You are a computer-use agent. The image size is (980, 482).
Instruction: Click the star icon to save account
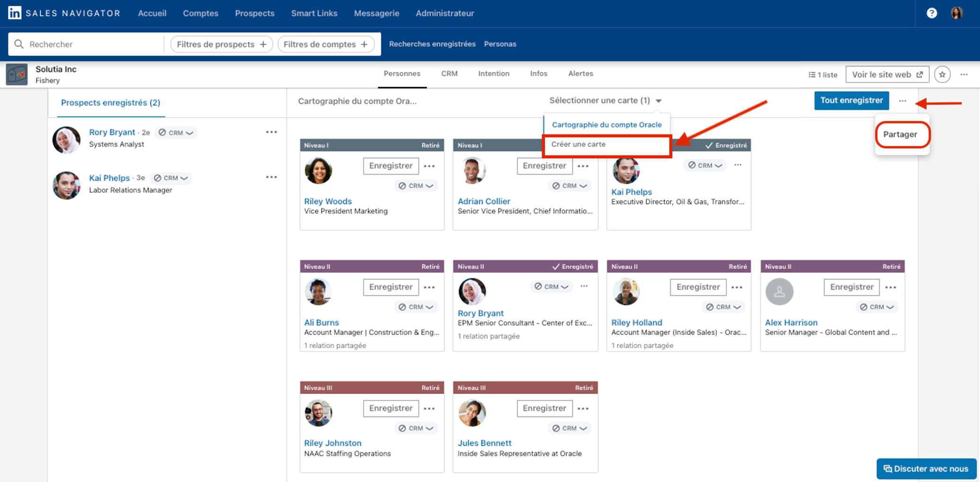coord(942,74)
